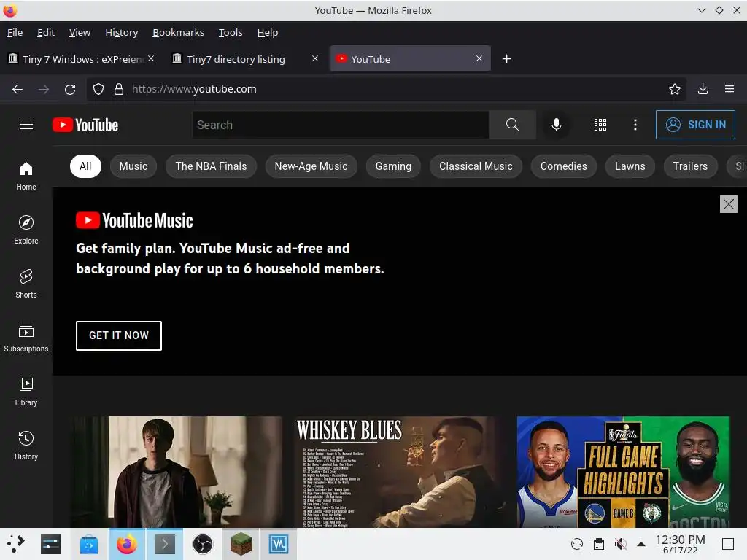The image size is (747, 560).
Task: Select the New-Age Music filter chip
Action: pyautogui.click(x=311, y=166)
